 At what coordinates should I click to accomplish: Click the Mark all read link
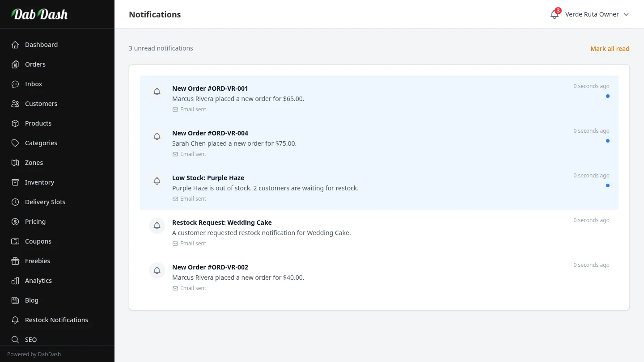click(610, 49)
